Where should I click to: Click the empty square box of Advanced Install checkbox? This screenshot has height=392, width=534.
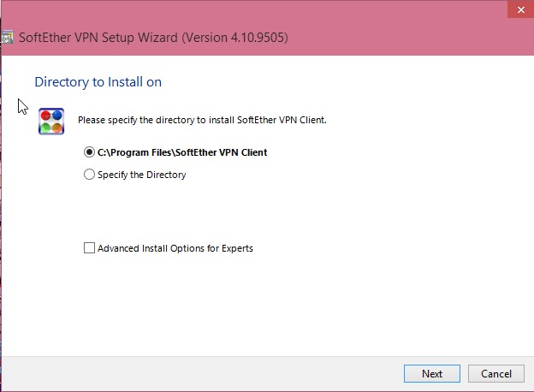(89, 248)
